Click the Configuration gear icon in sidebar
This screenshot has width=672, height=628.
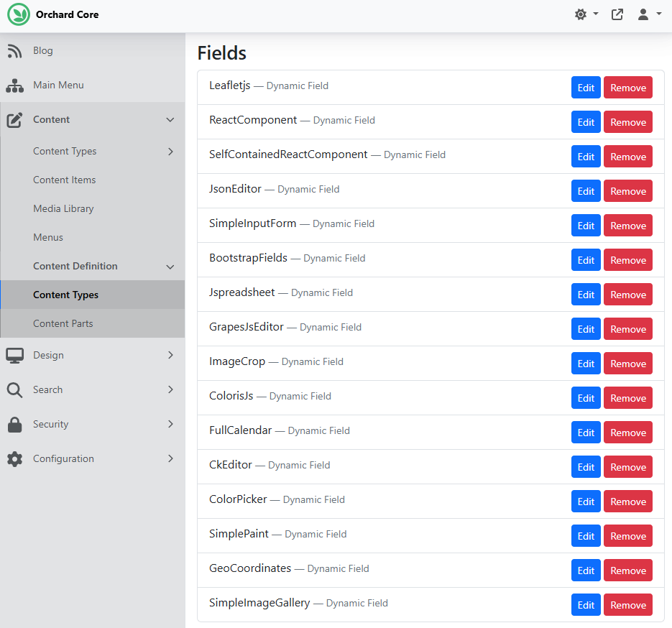point(14,459)
